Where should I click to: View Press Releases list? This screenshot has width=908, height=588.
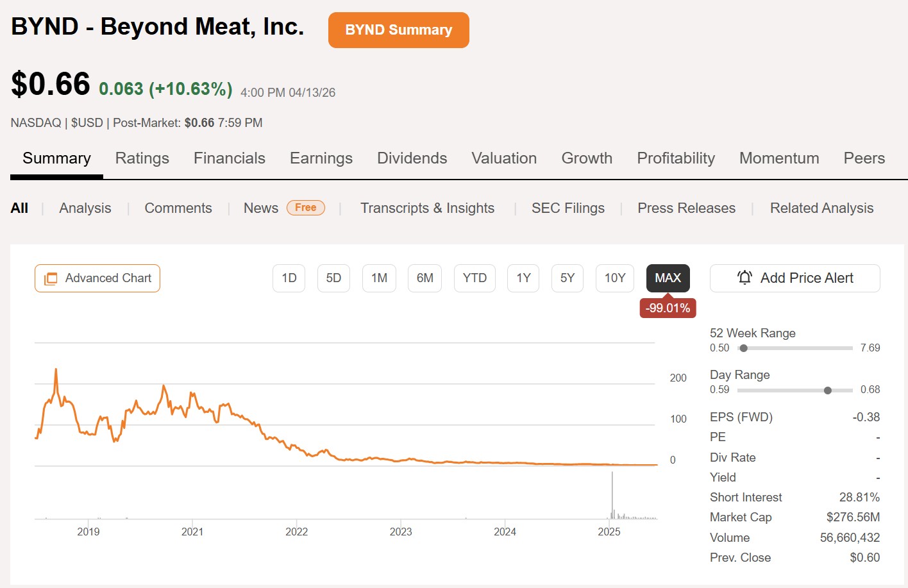click(686, 208)
